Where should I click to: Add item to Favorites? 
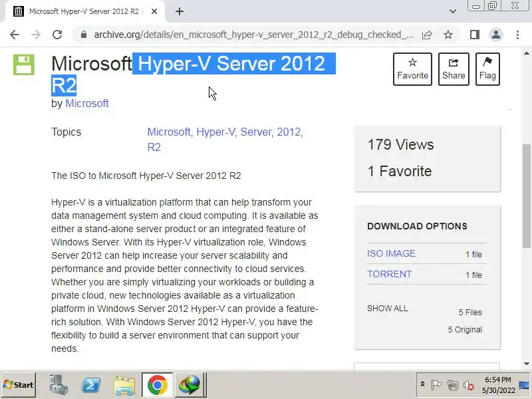(x=412, y=69)
